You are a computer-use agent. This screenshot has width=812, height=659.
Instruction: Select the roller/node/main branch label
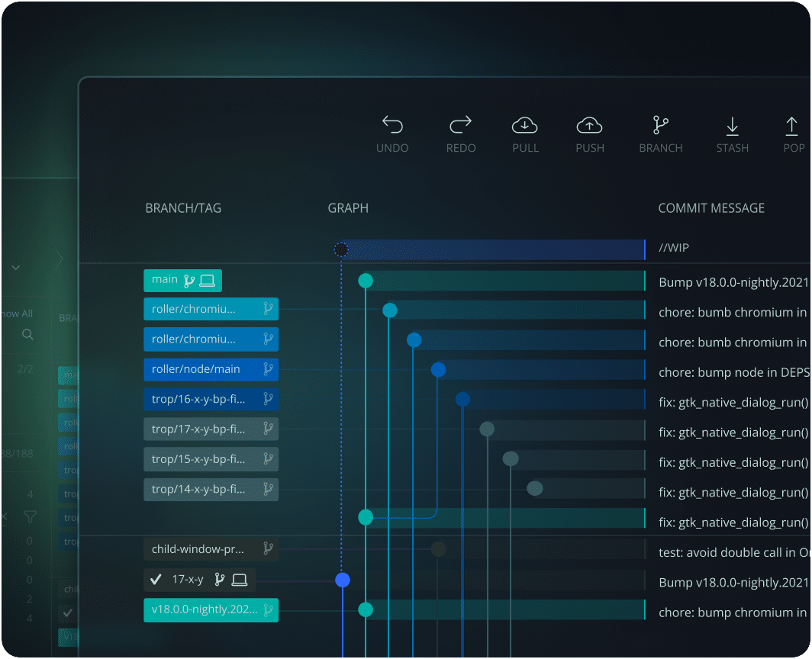click(211, 369)
